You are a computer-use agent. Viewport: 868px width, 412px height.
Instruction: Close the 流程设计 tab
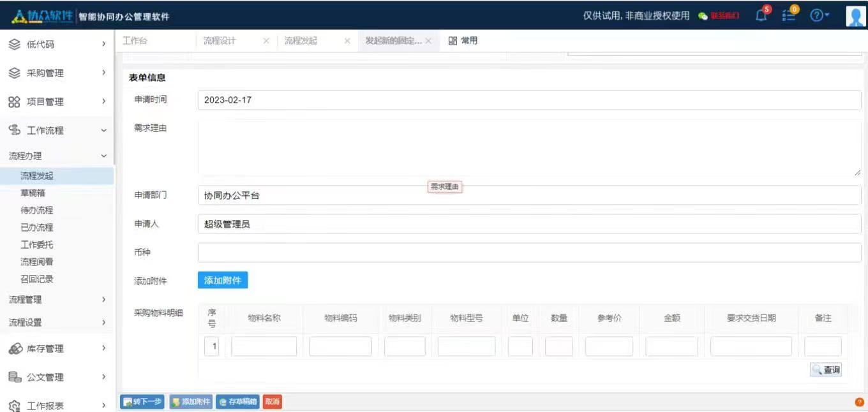click(x=266, y=41)
